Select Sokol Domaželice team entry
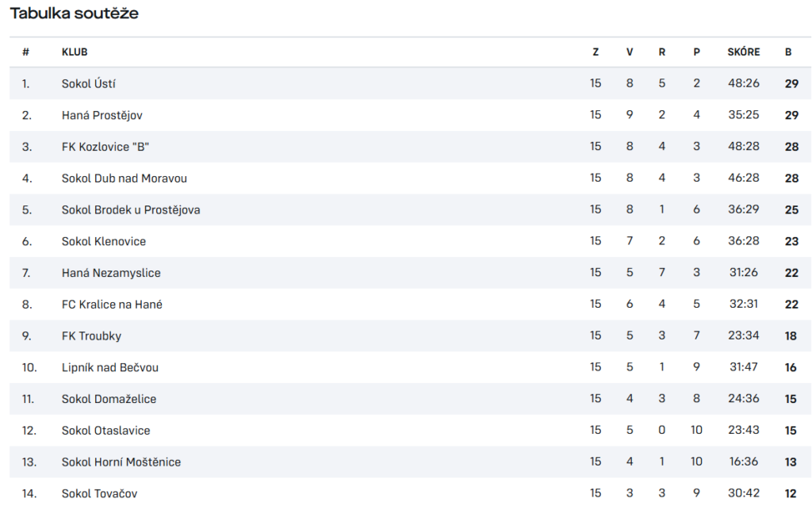 click(109, 399)
